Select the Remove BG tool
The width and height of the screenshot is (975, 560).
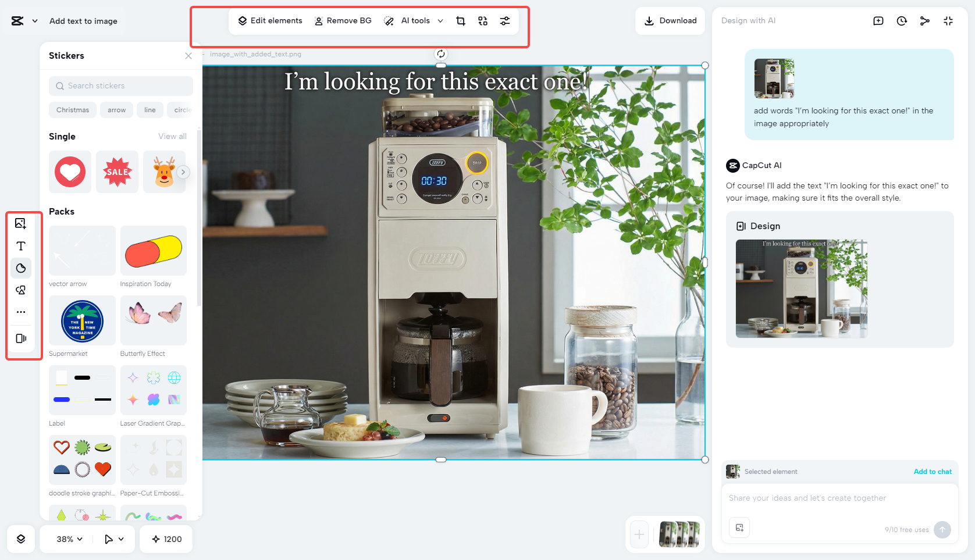point(343,21)
